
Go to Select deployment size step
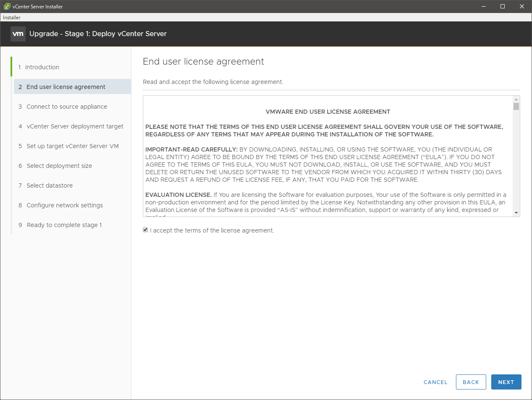pos(59,166)
